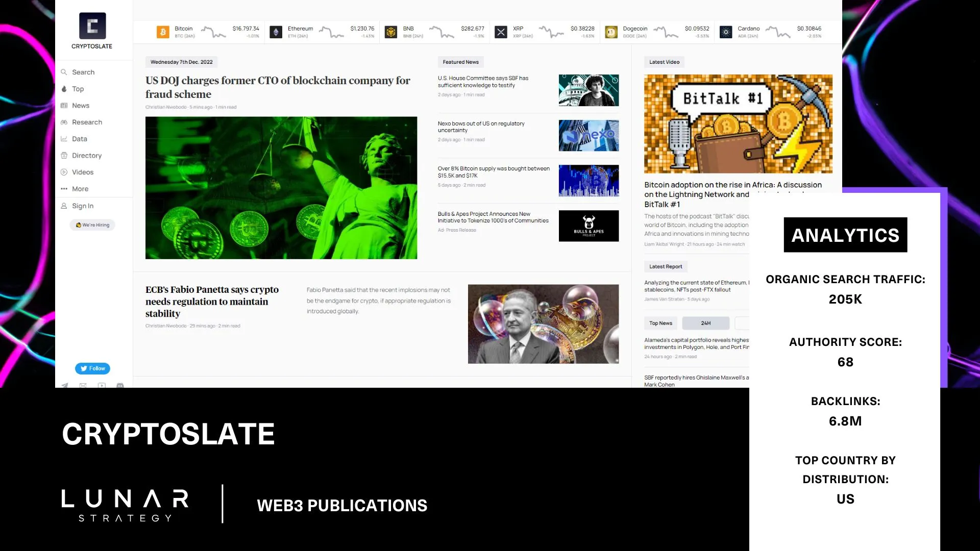Image resolution: width=980 pixels, height=551 pixels.
Task: Open the SBF hires Ghislaine Maxwell's attorney article
Action: [x=696, y=381]
